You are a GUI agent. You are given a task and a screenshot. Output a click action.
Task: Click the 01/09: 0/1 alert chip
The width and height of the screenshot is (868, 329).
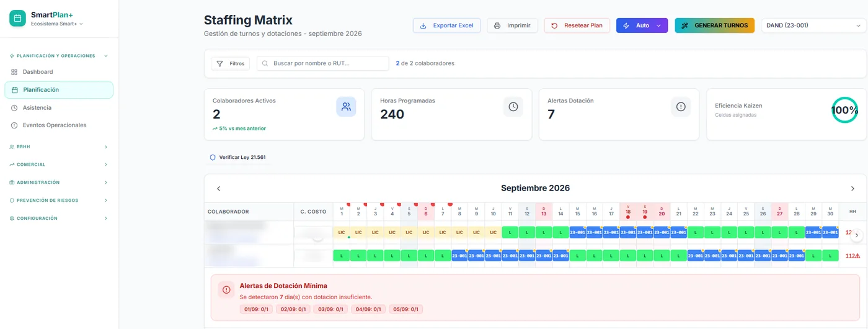(257, 309)
